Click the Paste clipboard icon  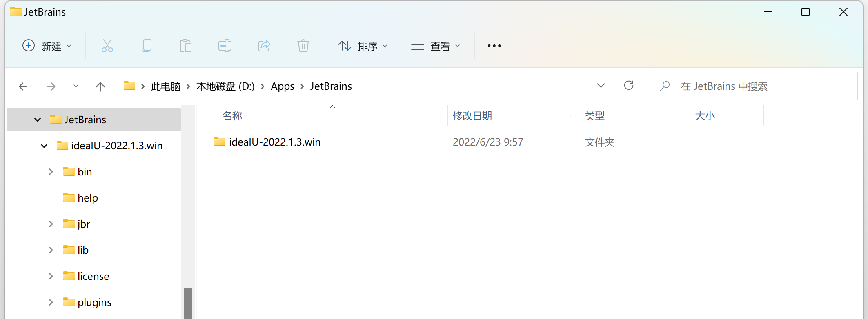click(186, 46)
